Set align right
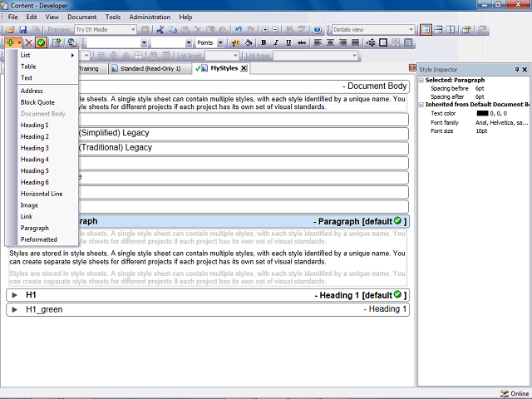Viewport: 532px width, 399px height. coord(342,42)
